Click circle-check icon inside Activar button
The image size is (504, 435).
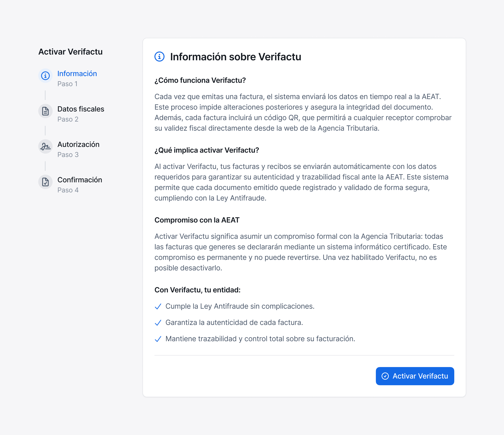[385, 376]
